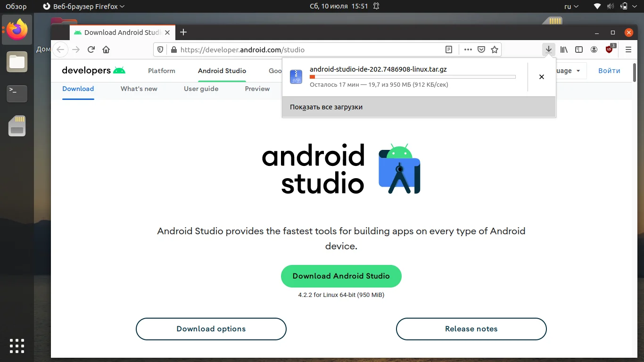Open the Library history icon

pos(564,49)
